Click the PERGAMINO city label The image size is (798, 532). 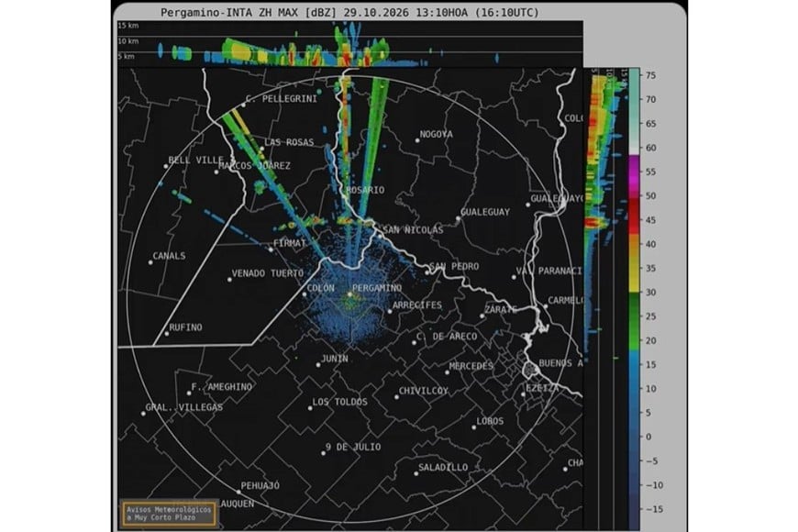point(377,288)
